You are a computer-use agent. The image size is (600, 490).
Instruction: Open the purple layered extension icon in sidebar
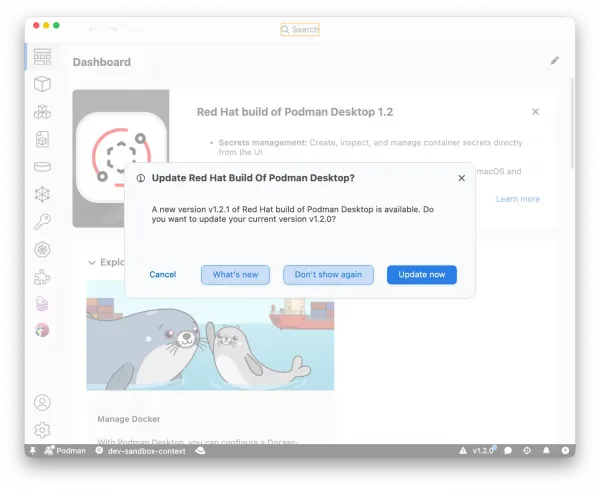(42, 304)
